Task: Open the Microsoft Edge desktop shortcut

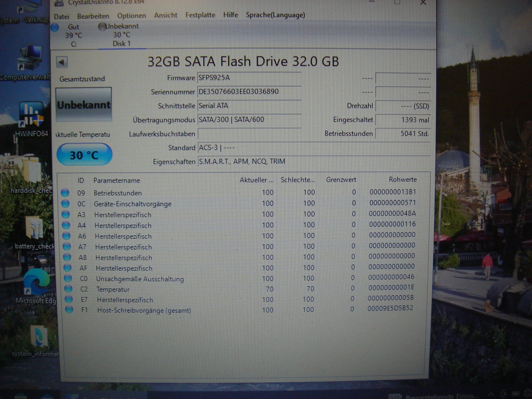Action: (x=36, y=286)
